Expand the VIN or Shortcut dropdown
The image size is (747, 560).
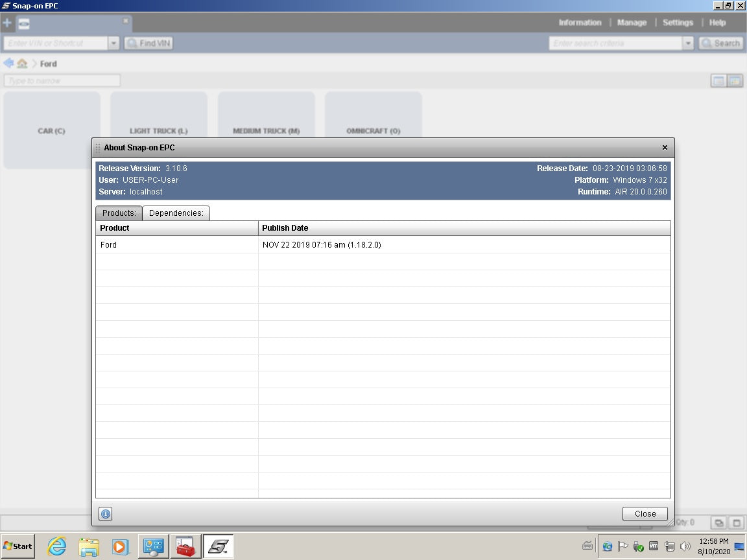113,43
